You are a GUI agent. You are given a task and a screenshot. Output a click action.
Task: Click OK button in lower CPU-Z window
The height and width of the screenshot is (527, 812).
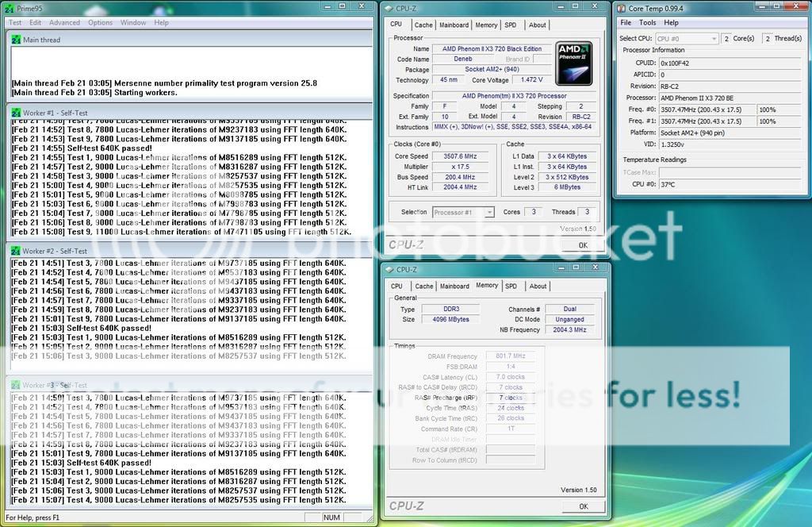click(x=583, y=506)
